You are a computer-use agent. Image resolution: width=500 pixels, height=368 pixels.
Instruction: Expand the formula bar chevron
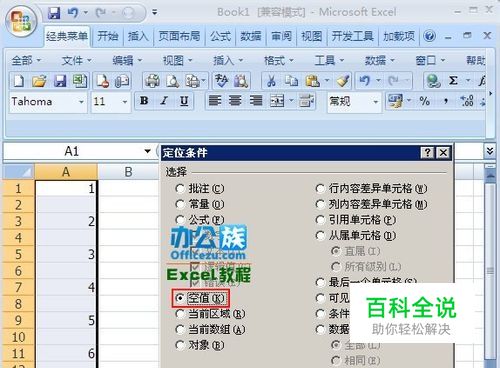point(490,151)
